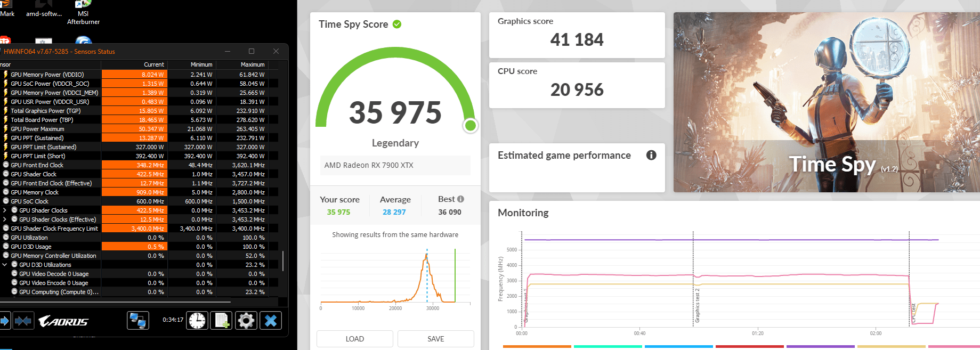980x350 pixels.
Task: Select the Total Board Power (TBP) row label
Action: tap(42, 120)
